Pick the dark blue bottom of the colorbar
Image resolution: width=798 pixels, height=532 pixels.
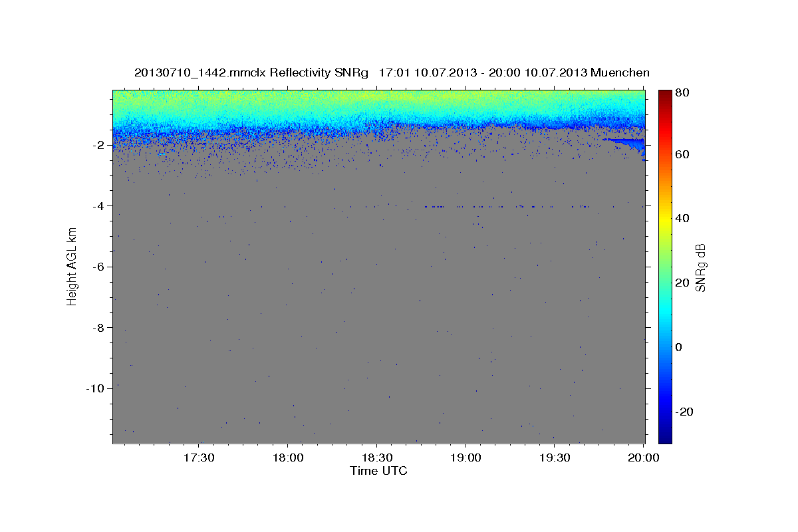pyautogui.click(x=665, y=436)
